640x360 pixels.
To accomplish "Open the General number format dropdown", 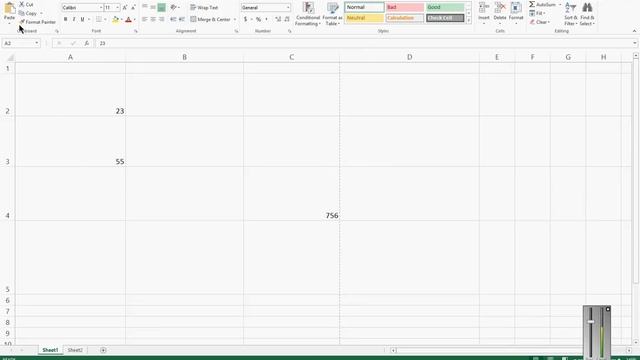I will pyautogui.click(x=288, y=8).
